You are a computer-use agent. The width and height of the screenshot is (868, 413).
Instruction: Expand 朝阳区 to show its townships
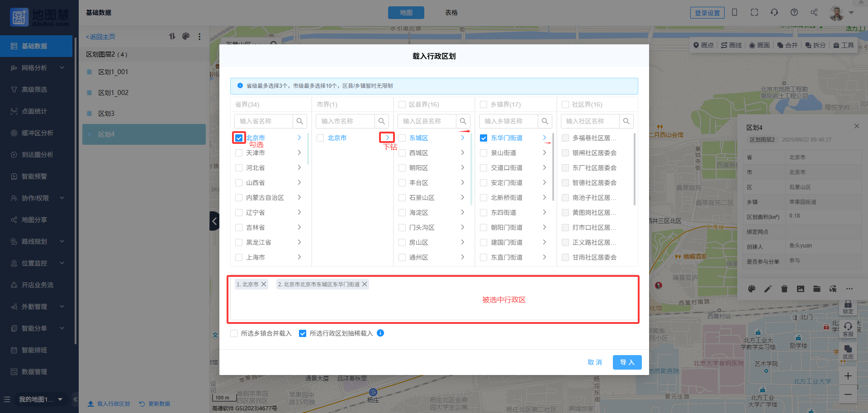(462, 168)
